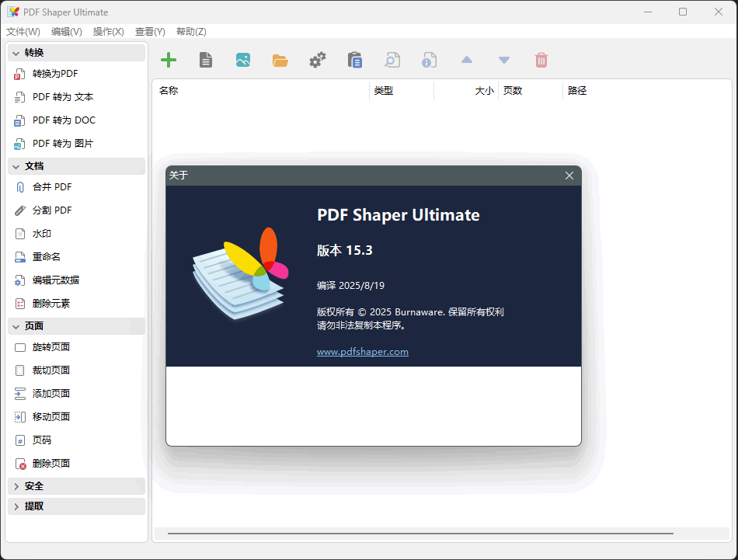The height and width of the screenshot is (560, 738).
Task: Click the move down arrow icon
Action: (504, 60)
